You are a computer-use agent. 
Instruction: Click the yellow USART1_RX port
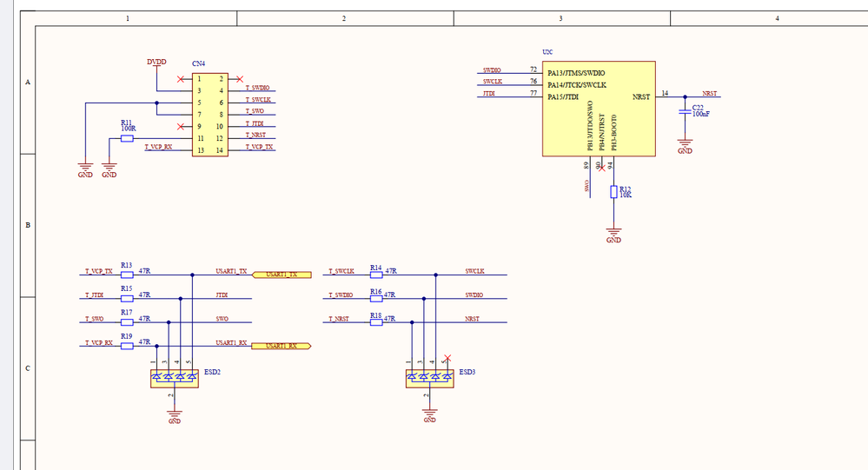coord(282,346)
